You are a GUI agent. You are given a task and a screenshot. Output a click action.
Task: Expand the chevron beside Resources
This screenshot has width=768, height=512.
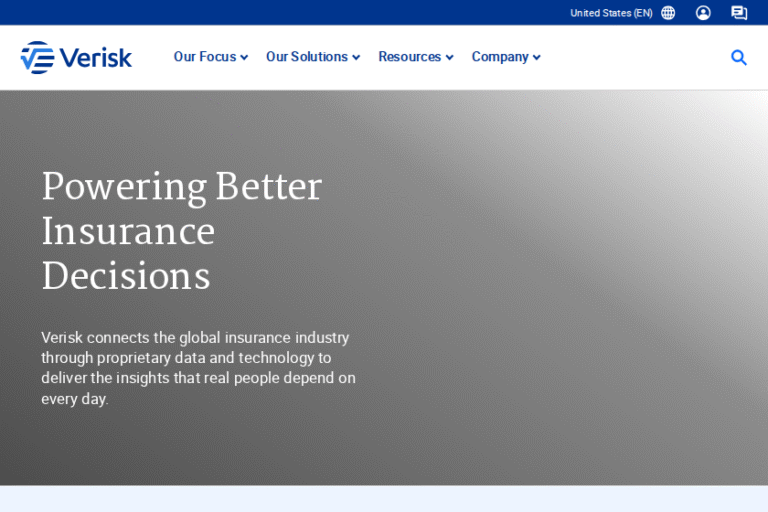[x=449, y=58]
